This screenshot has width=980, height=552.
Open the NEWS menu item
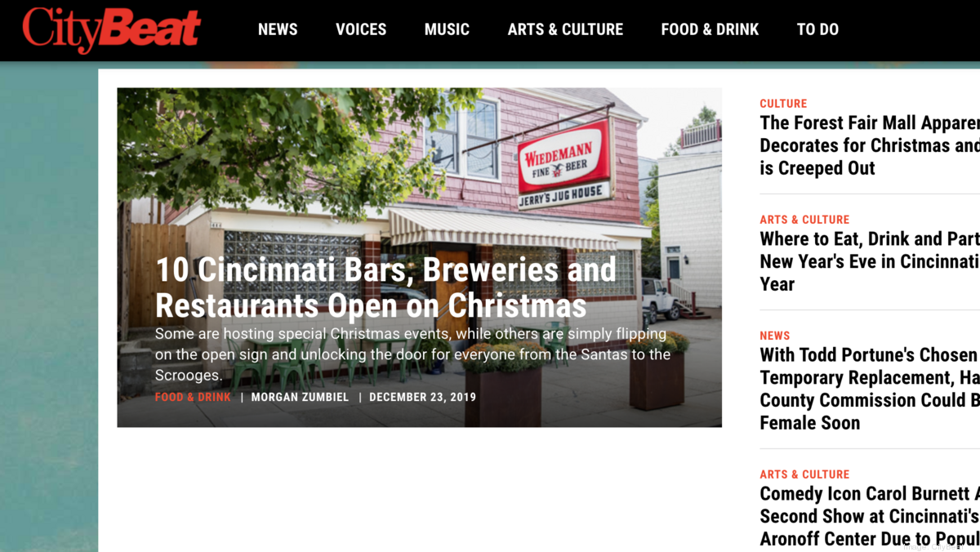pos(278,29)
